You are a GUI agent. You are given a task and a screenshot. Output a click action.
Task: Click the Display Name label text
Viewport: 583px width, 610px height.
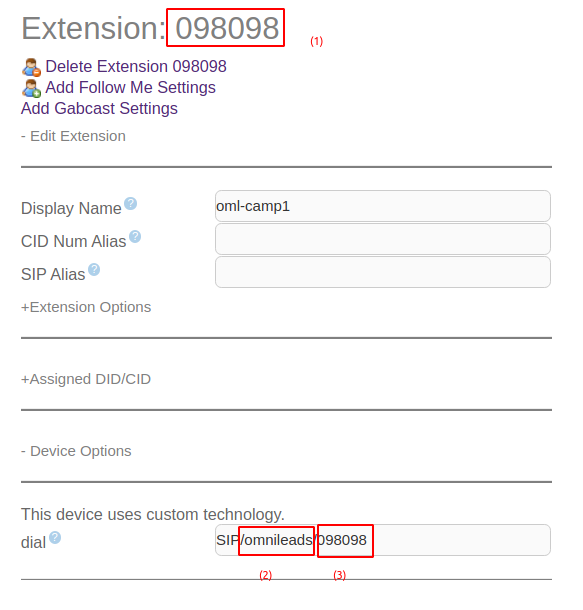71,209
